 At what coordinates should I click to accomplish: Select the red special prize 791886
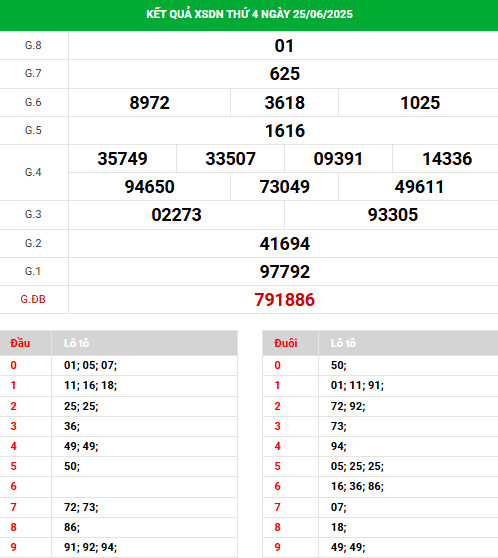tap(284, 300)
